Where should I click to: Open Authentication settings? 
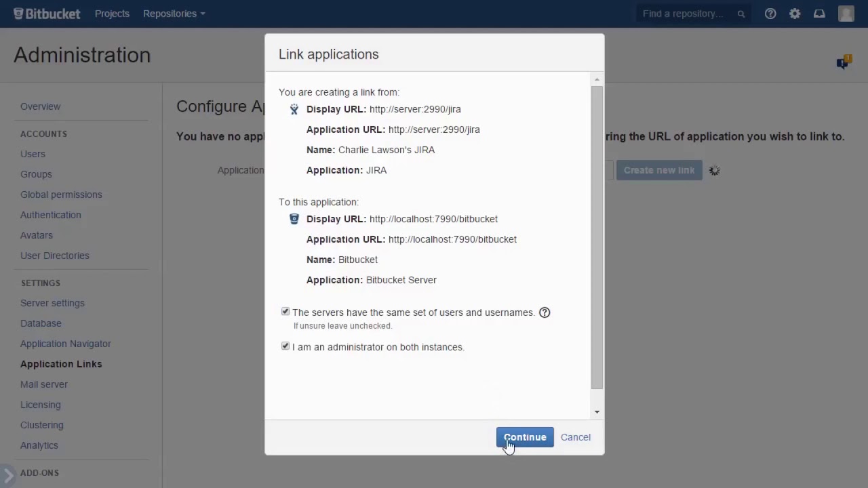pyautogui.click(x=50, y=215)
